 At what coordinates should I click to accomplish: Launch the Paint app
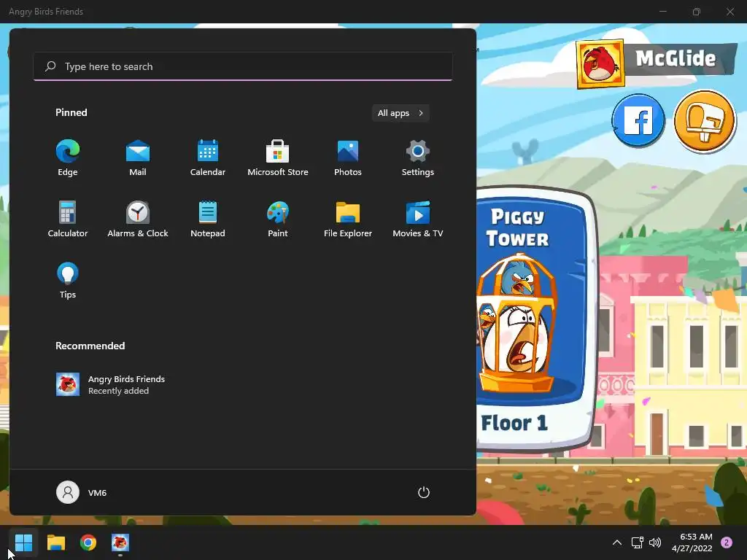click(278, 219)
